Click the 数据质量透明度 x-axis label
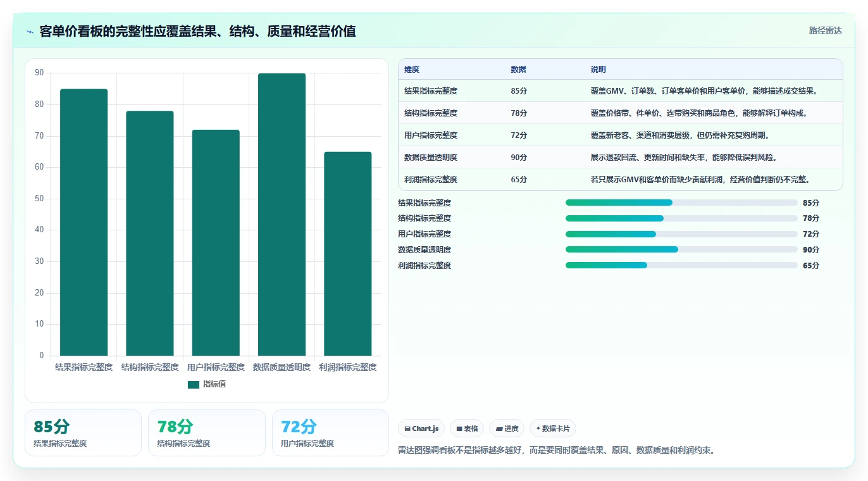The width and height of the screenshot is (868, 481). click(282, 367)
